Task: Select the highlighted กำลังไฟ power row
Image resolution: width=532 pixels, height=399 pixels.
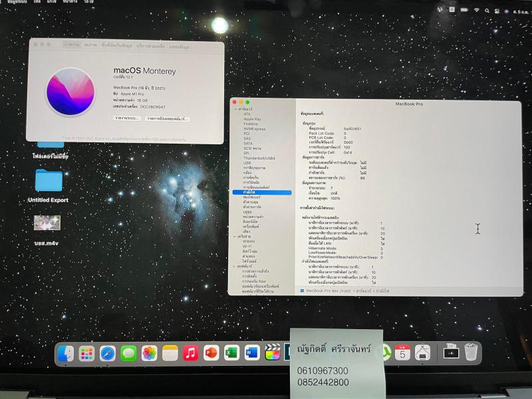Action: click(x=262, y=192)
